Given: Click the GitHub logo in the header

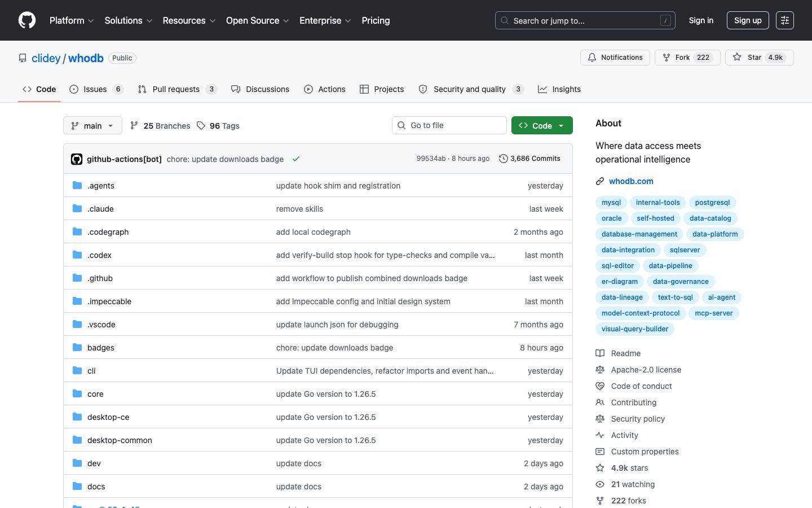Looking at the screenshot, I should (27, 20).
